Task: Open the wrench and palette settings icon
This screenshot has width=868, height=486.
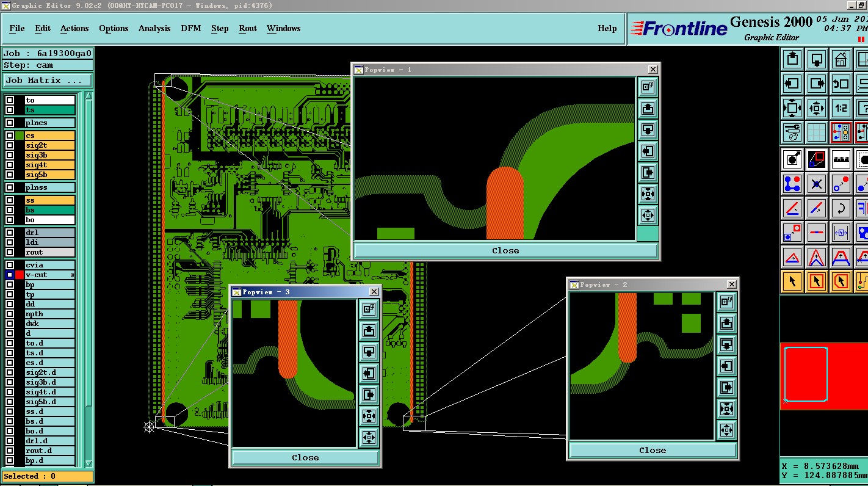Action: pos(792,132)
